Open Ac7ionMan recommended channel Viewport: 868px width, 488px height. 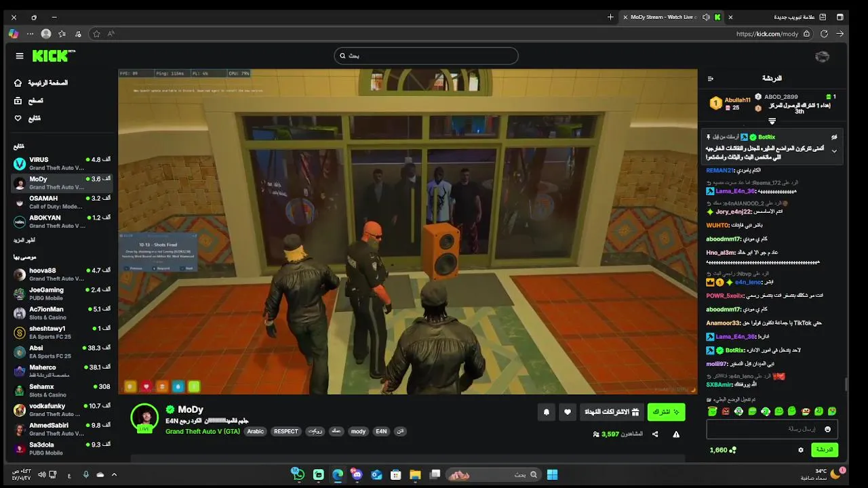62,313
